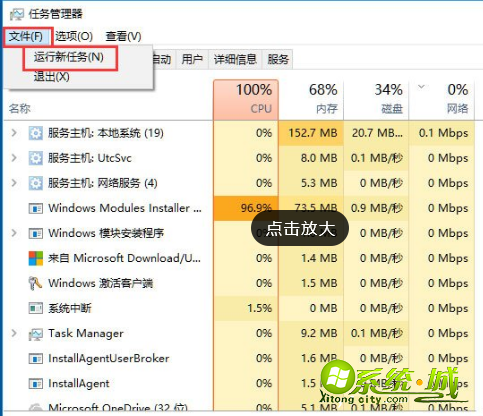Sort by the 磁盘 column header
Viewport: 483px width, 416px height.
click(376, 99)
